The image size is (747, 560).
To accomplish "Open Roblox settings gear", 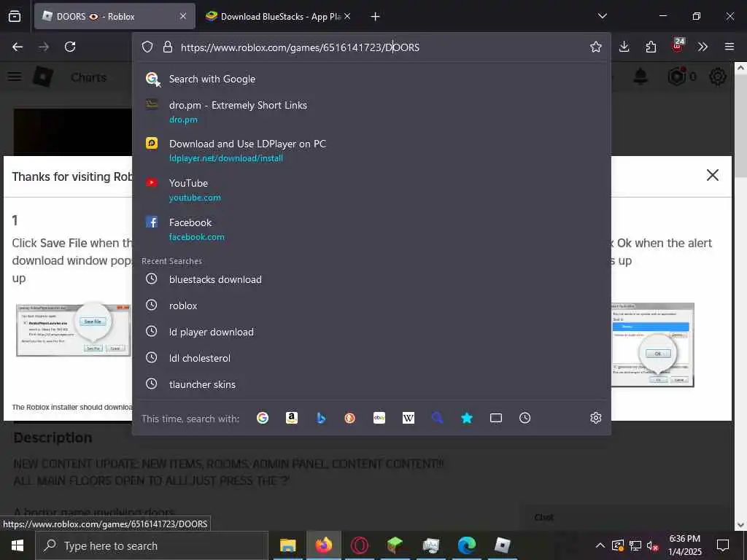I will [x=718, y=76].
